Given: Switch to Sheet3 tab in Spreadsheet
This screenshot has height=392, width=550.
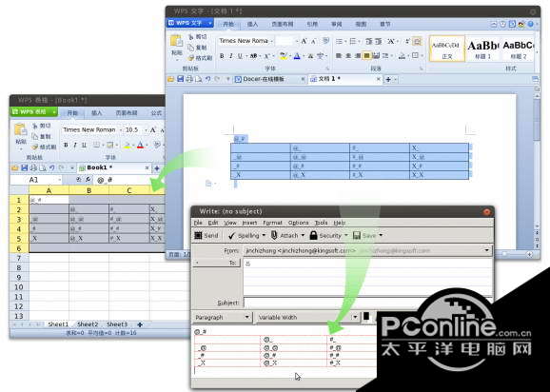Looking at the screenshot, I should click(117, 324).
